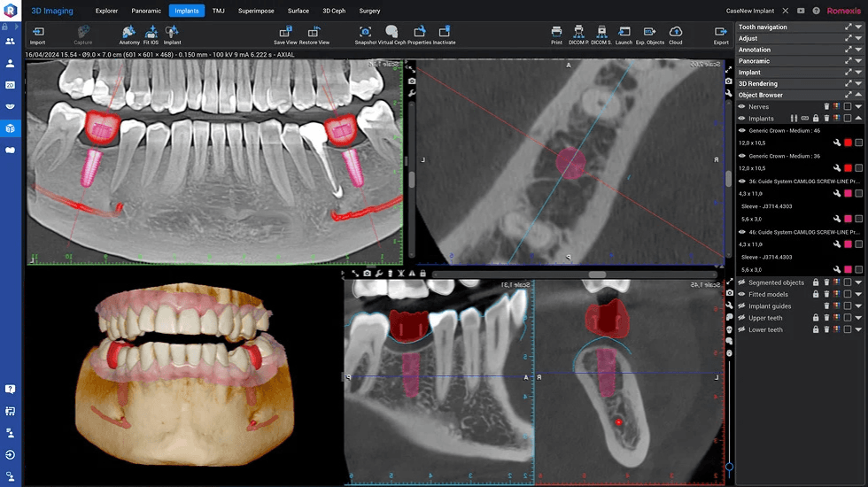
Task: Open the TMJ tab
Action: pos(219,11)
